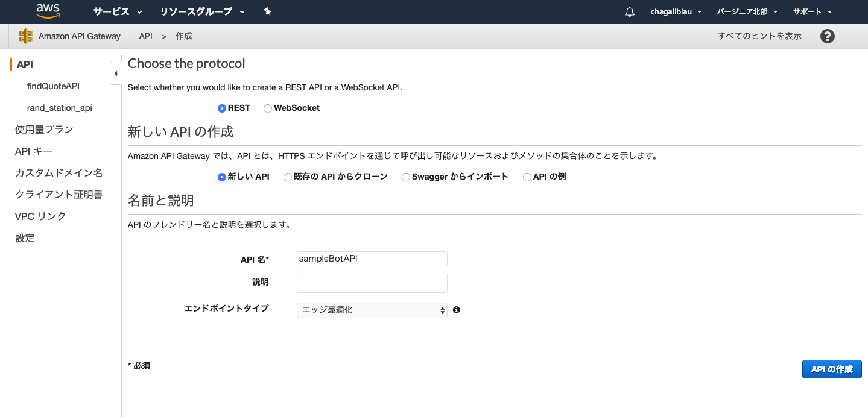This screenshot has width=868, height=417.
Task: Click the Amazon API Gateway breadcrumb link
Action: pos(80,36)
